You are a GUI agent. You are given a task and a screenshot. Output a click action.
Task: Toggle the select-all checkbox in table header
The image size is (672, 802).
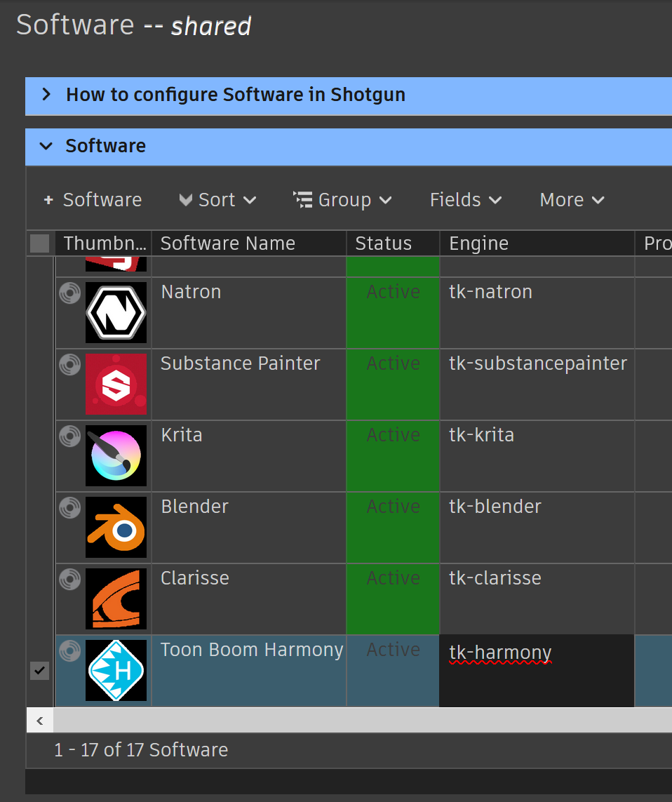pos(40,243)
